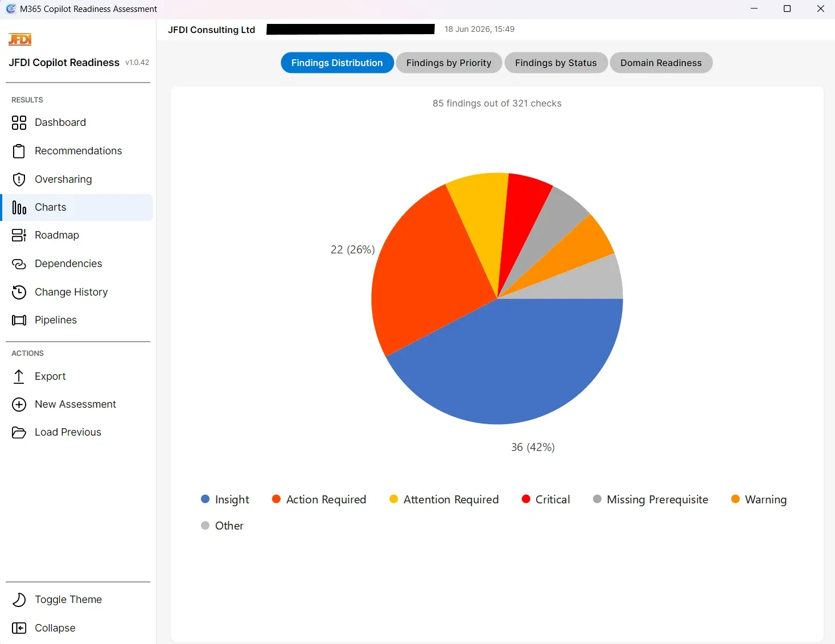Open Dashboard in the sidebar
Image resolution: width=835 pixels, height=644 pixels.
(x=60, y=122)
